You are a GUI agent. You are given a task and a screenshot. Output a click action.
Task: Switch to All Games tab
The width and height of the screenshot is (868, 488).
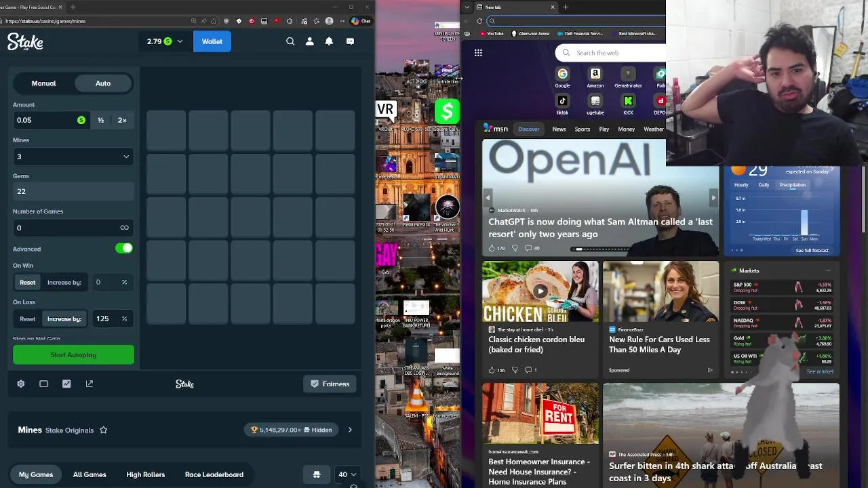pyautogui.click(x=90, y=474)
